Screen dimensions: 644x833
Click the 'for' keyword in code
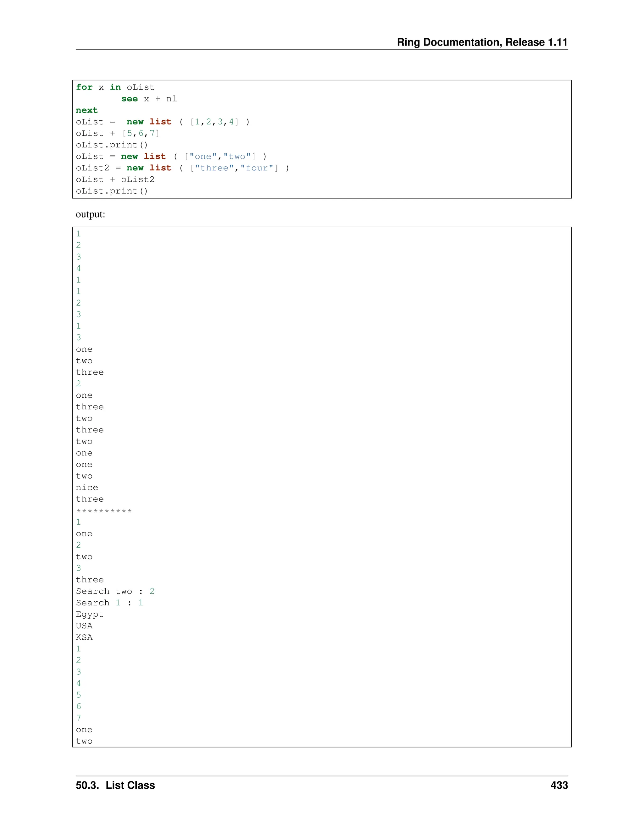click(x=84, y=87)
